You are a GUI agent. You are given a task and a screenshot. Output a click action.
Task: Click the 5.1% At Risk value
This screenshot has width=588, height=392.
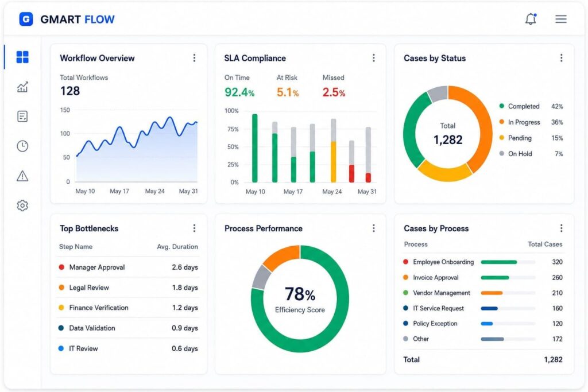pos(288,92)
